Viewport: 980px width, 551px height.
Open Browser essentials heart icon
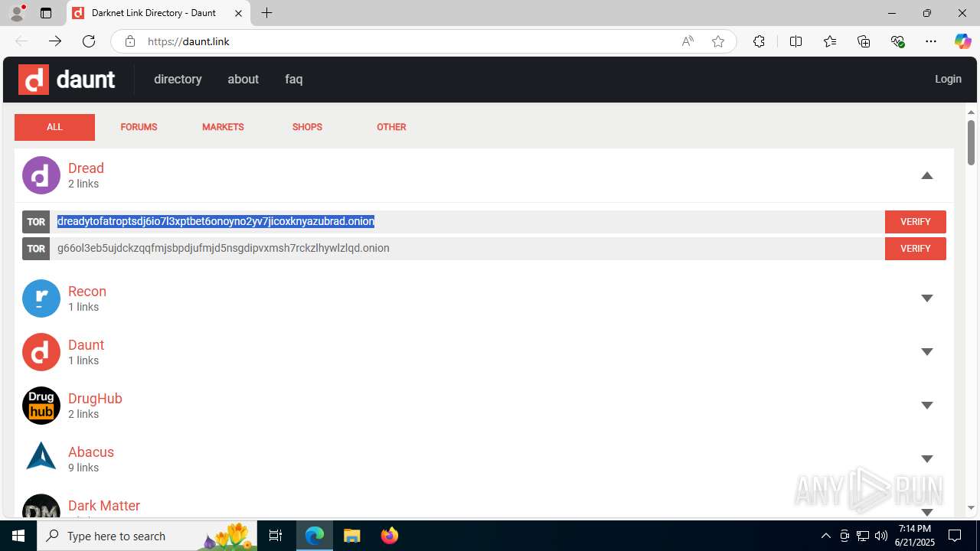pyautogui.click(x=898, y=41)
